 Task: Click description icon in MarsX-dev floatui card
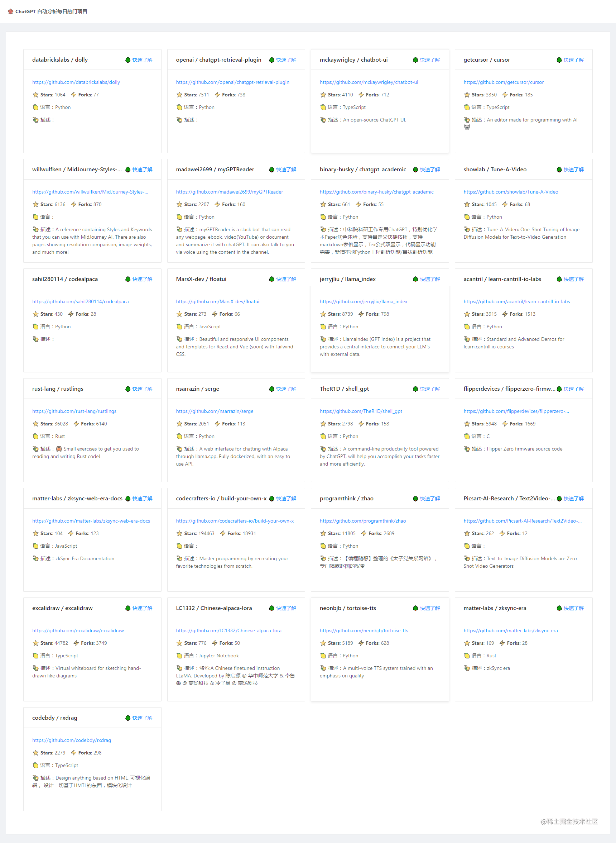[x=179, y=339]
